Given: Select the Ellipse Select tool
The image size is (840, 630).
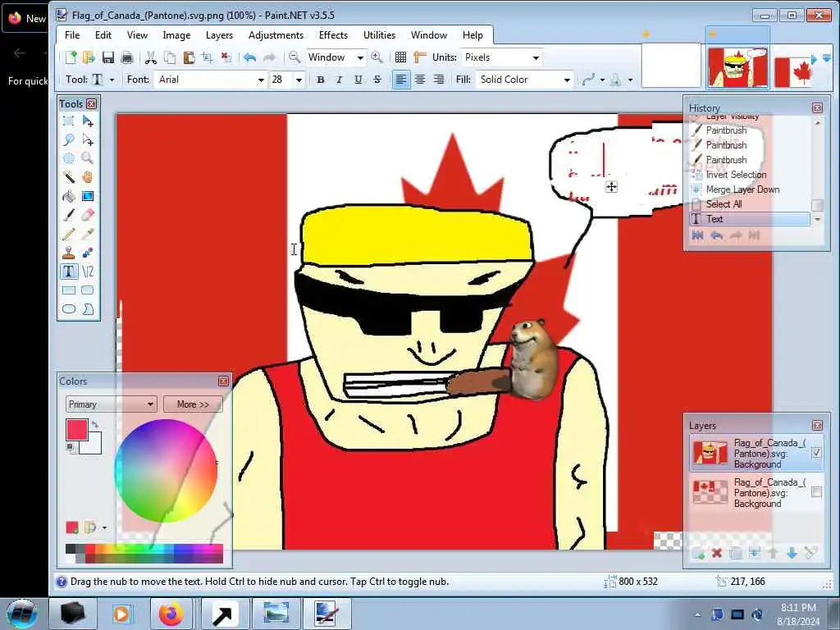Looking at the screenshot, I should (x=69, y=158).
